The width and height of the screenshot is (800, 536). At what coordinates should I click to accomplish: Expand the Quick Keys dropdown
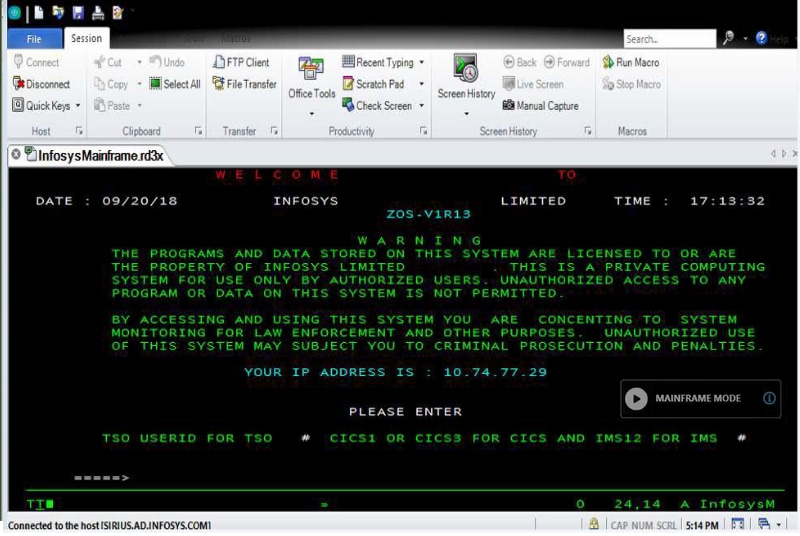78,105
